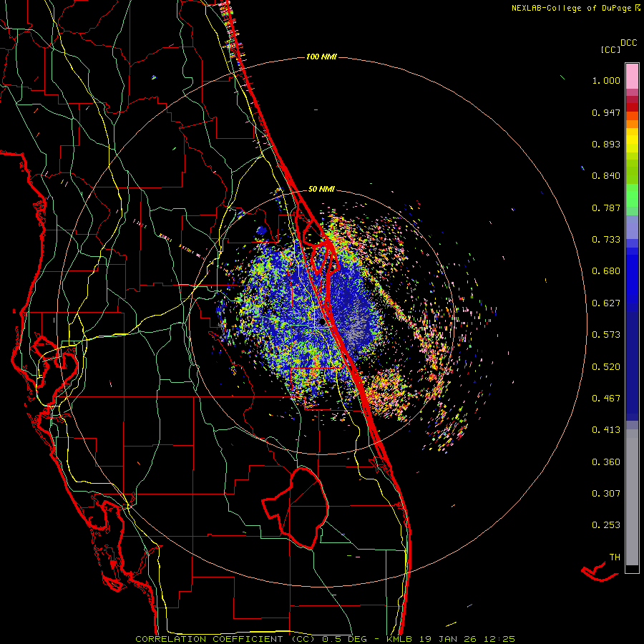This screenshot has height=644, width=644.
Task: Click the 0.520 color scale value
Action: 606,367
